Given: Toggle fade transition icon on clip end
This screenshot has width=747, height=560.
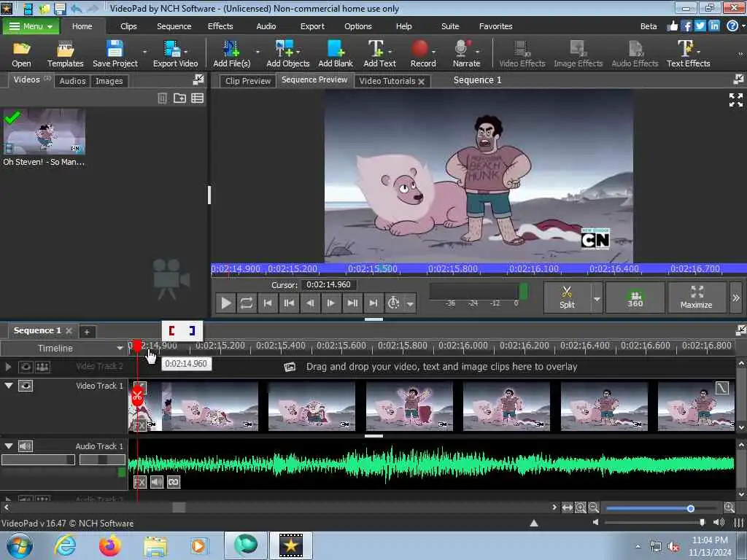Looking at the screenshot, I should coord(722,388).
